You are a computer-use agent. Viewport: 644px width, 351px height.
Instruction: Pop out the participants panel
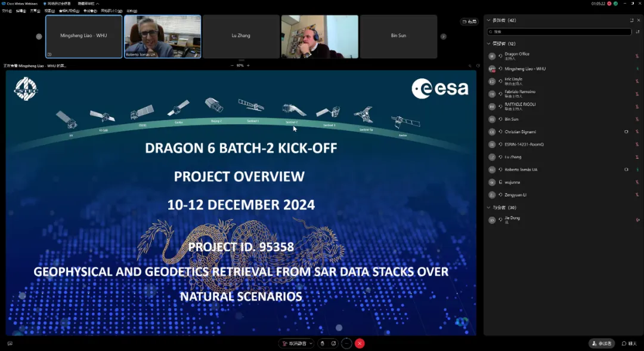click(x=631, y=20)
